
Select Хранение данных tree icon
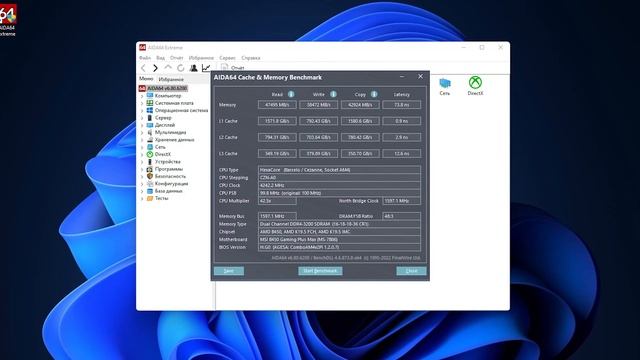tap(150, 140)
